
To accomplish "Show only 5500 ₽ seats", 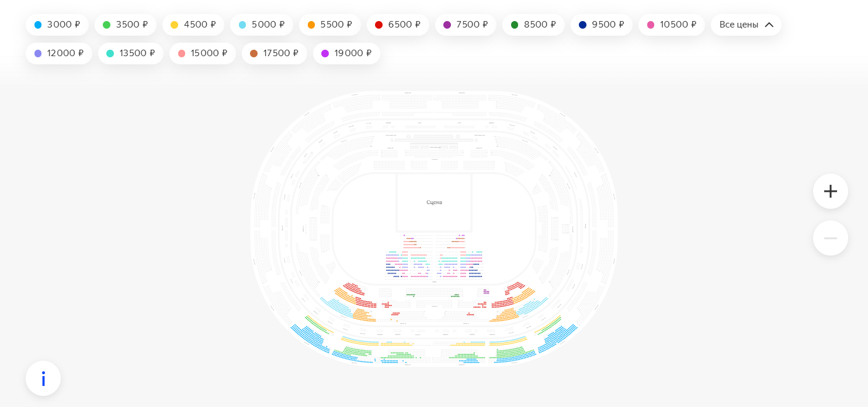I will [x=330, y=25].
